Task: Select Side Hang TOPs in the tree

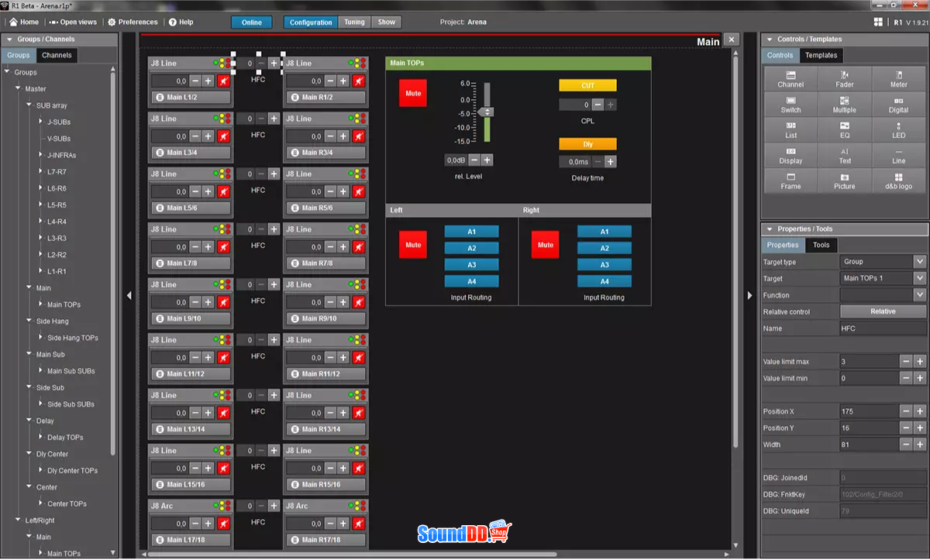Action: [73, 338]
